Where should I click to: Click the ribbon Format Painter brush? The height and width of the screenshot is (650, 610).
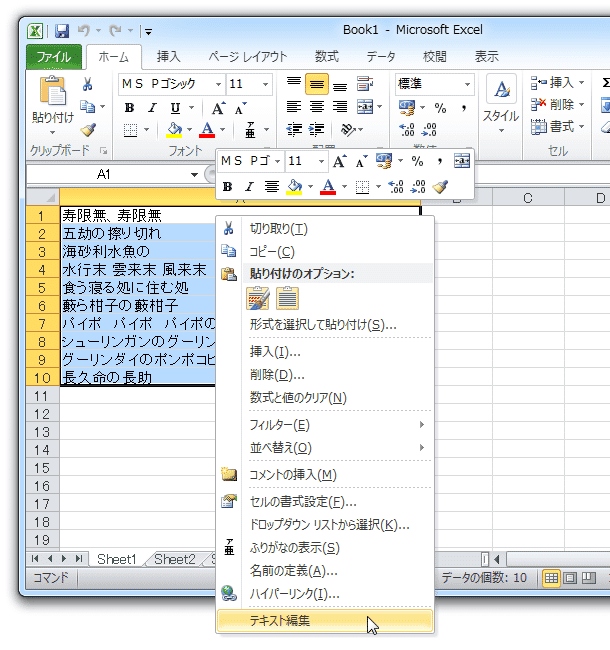pyautogui.click(x=88, y=130)
